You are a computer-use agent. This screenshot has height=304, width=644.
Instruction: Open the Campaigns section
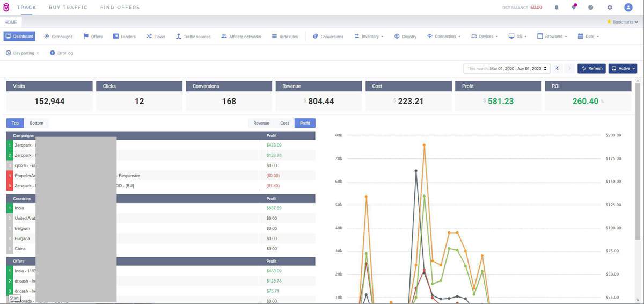(58, 37)
